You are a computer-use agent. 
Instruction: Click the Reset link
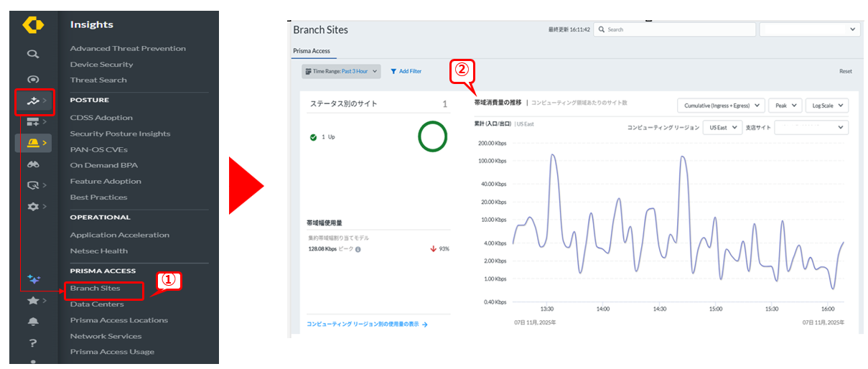tap(845, 72)
